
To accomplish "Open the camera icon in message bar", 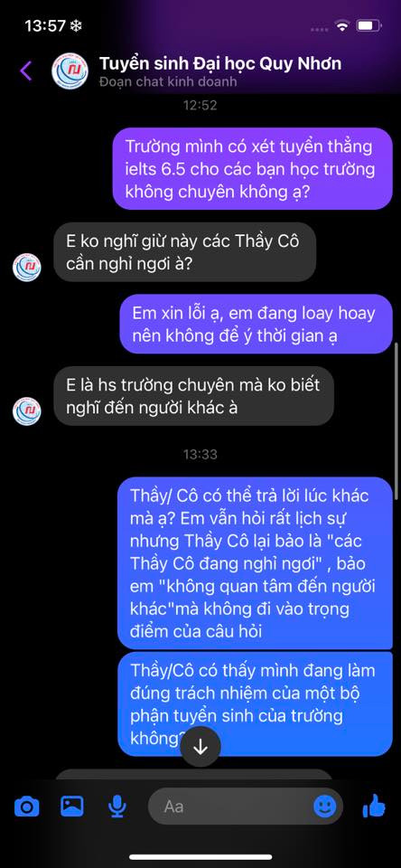I will point(26,806).
